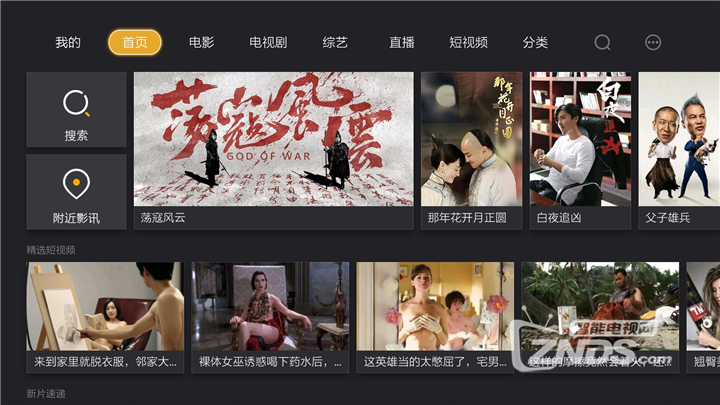Switch to the 综艺 tab
Image resolution: width=720 pixels, height=405 pixels.
[335, 43]
